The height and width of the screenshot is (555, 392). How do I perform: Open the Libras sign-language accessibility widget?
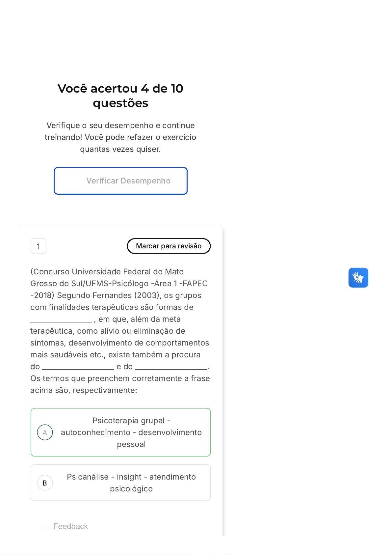click(x=358, y=278)
